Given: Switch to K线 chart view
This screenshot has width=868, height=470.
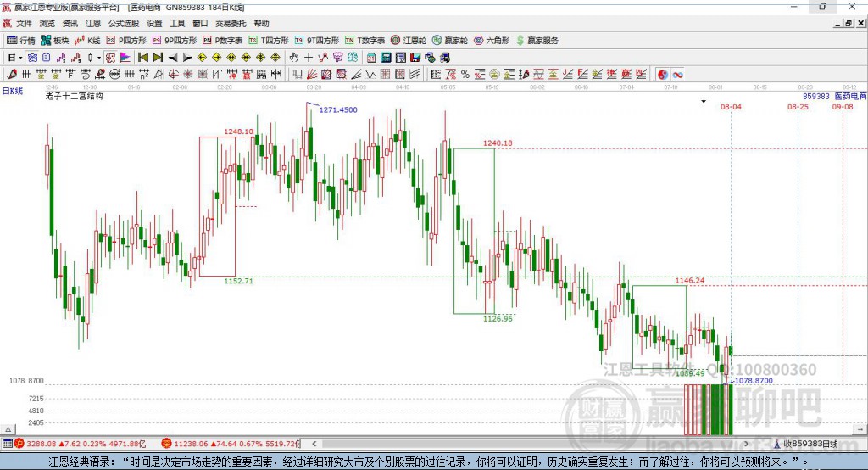Looking at the screenshot, I should 87,41.
